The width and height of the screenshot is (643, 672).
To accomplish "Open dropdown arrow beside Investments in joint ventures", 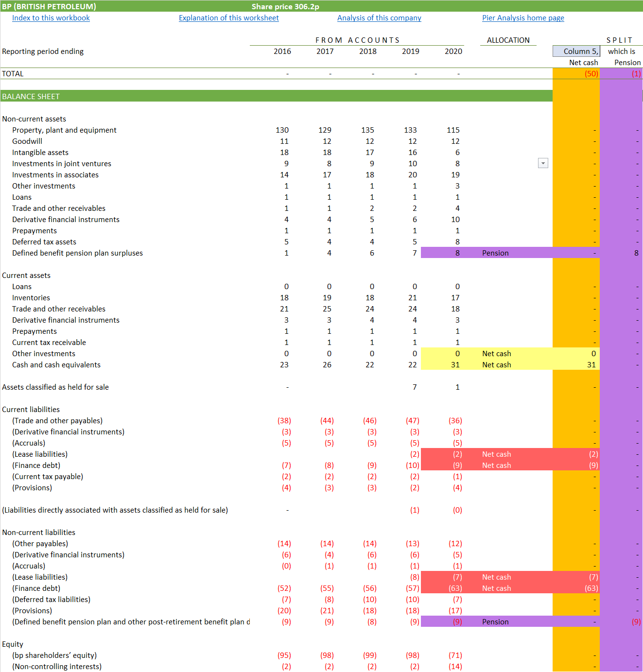I will click(x=543, y=163).
